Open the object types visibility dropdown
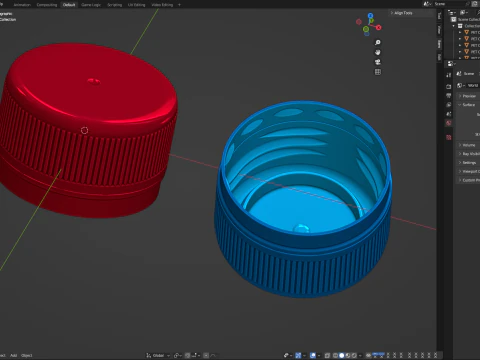The width and height of the screenshot is (480, 360). coord(288,355)
